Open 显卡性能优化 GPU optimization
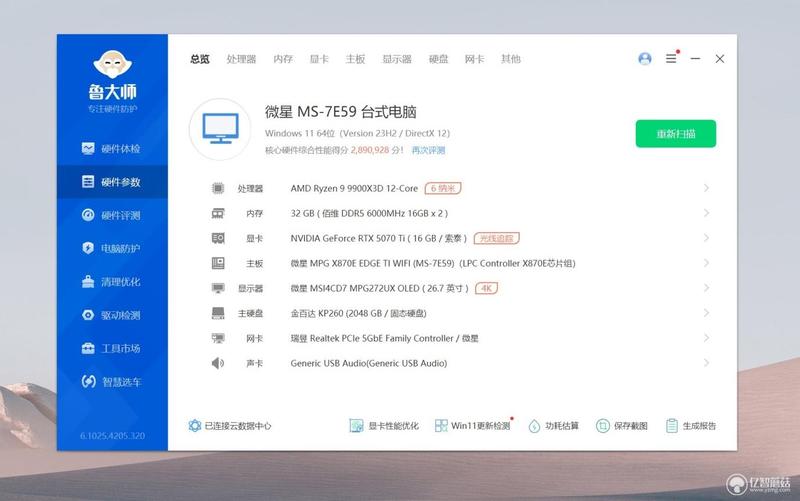800x501 pixels. [x=384, y=425]
